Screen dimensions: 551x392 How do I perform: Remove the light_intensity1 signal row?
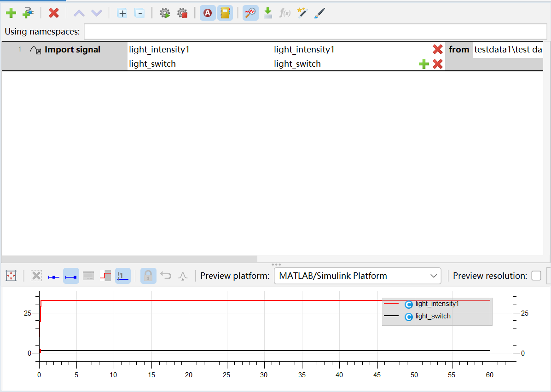point(437,50)
